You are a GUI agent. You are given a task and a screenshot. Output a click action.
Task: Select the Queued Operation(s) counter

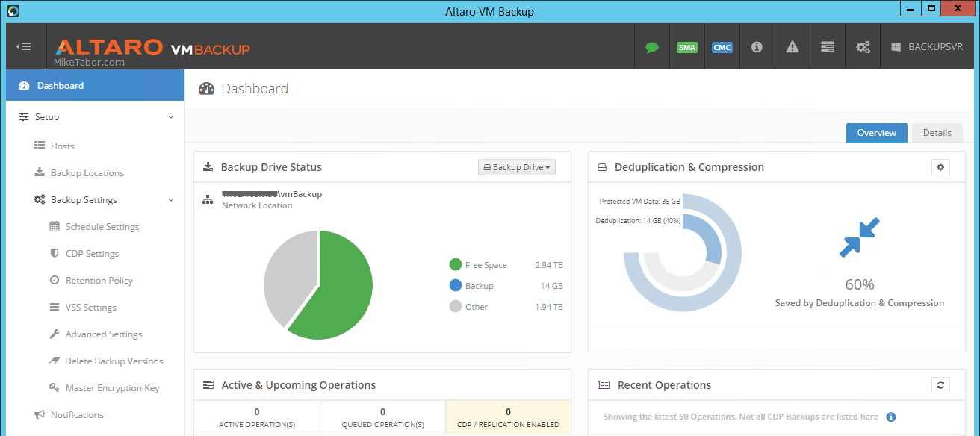pos(382,417)
